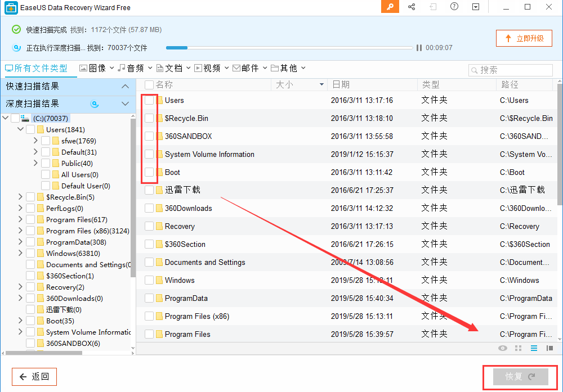Switch to preview pane view
The width and height of the screenshot is (563, 392).
pos(549,348)
